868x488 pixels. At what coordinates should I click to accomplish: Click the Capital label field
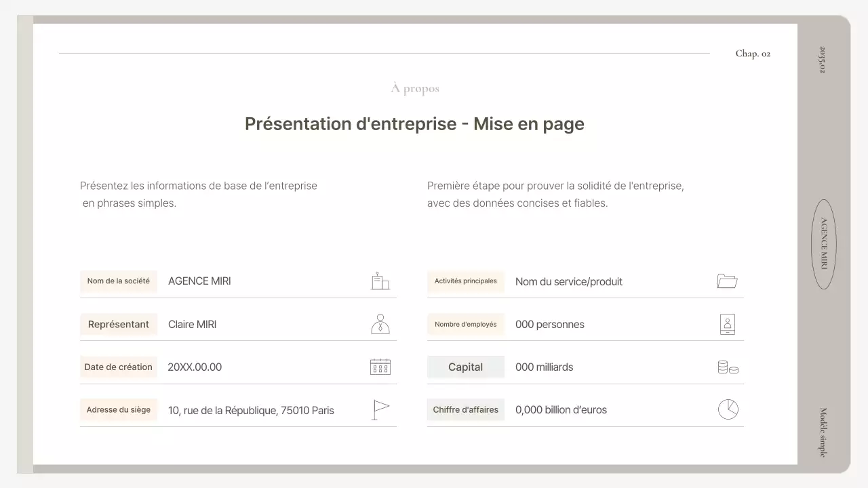466,367
